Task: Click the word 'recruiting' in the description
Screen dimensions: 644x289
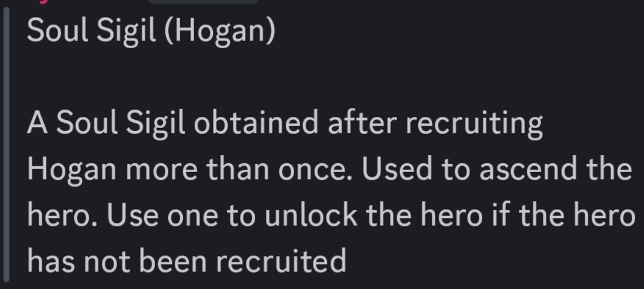Action: point(475,125)
